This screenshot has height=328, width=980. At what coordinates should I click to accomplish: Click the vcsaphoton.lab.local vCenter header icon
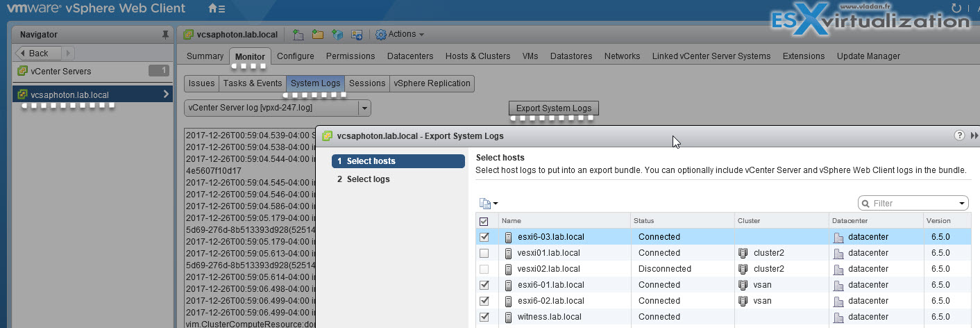[x=187, y=34]
